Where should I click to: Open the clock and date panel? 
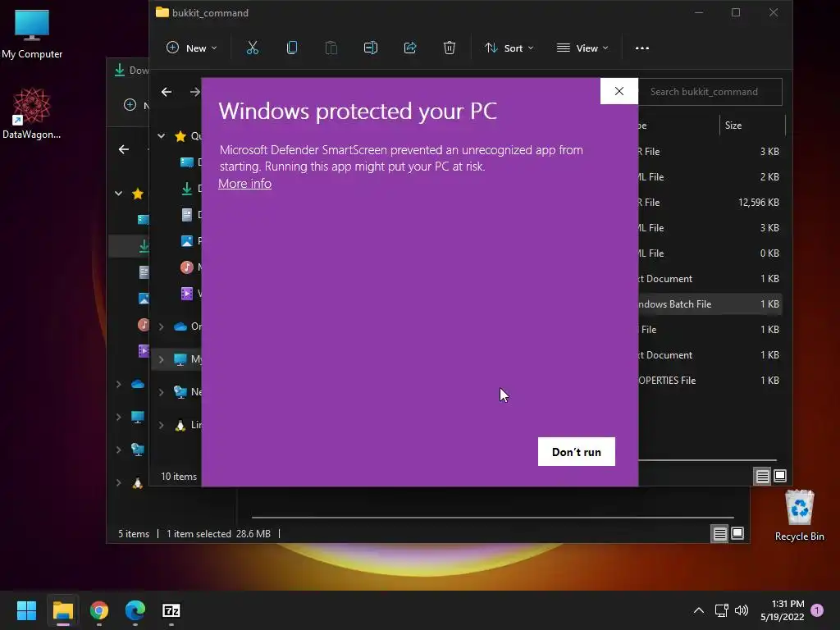782,610
